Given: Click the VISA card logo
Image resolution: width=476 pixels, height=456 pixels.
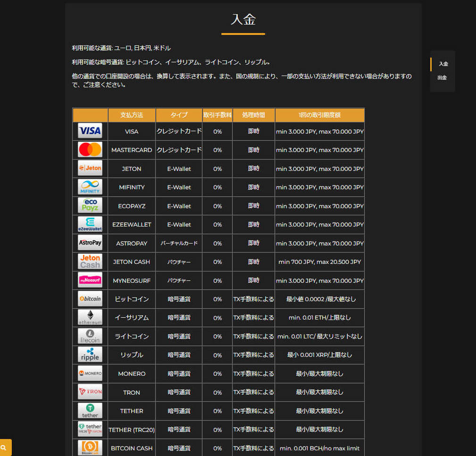Looking at the screenshot, I should coord(90,131).
